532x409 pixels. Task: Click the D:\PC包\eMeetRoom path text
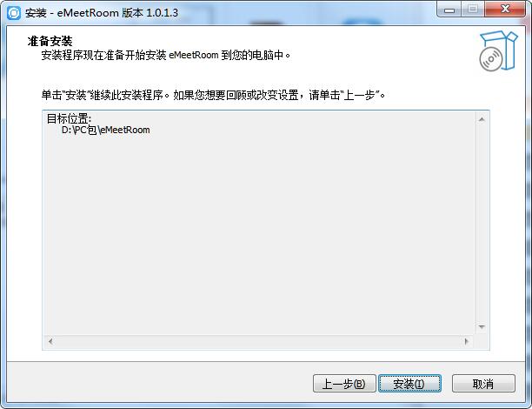pyautogui.click(x=105, y=130)
